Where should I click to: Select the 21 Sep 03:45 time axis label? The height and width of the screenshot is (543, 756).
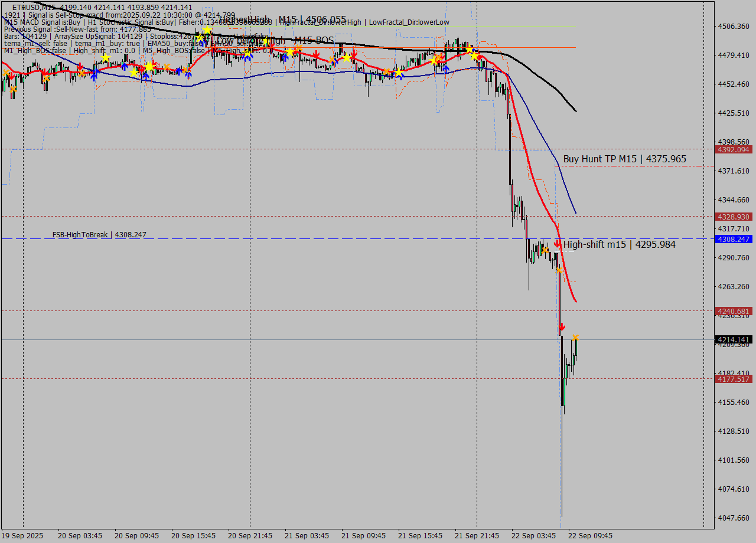307,535
